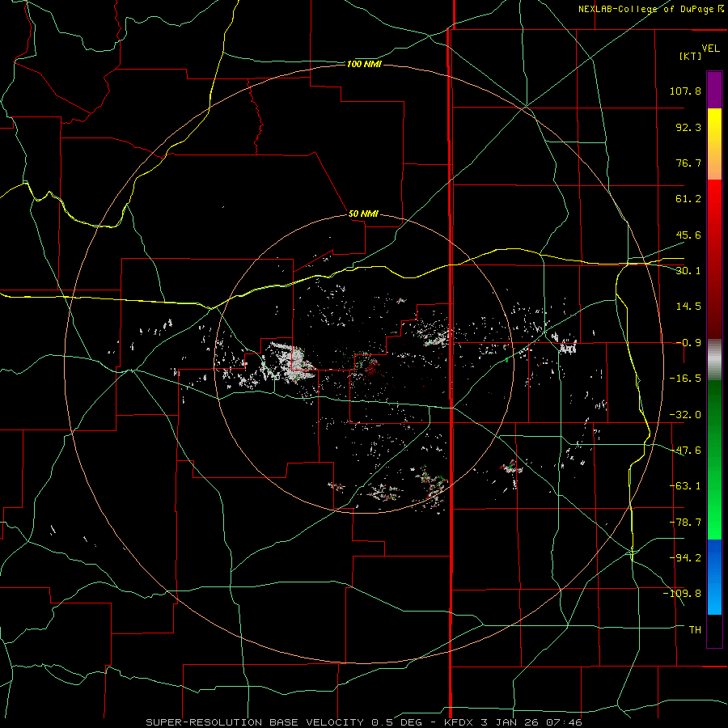The image size is (728, 728).
Task: Click the VEL legend title
Action: (x=710, y=49)
